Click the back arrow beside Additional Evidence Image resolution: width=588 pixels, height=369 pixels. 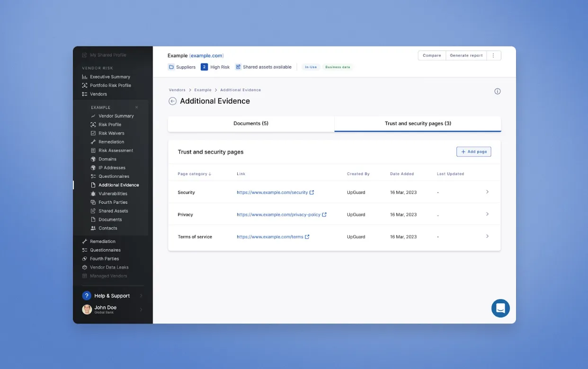coord(172,101)
